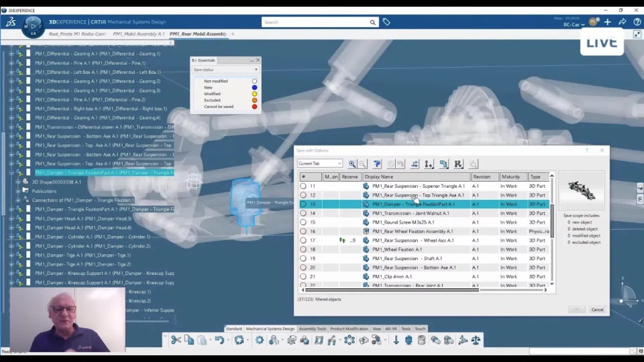This screenshot has width=644, height=362.
Task: Select the radio button for row 16
Action: [x=303, y=231]
